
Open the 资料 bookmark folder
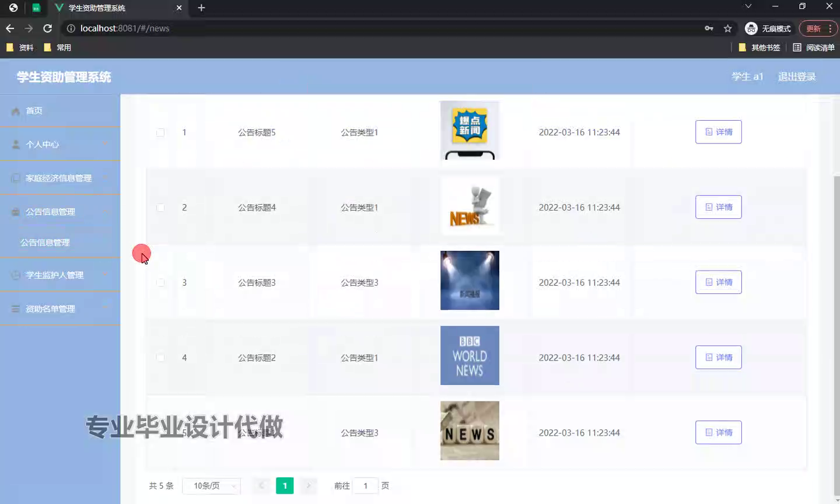(20, 47)
